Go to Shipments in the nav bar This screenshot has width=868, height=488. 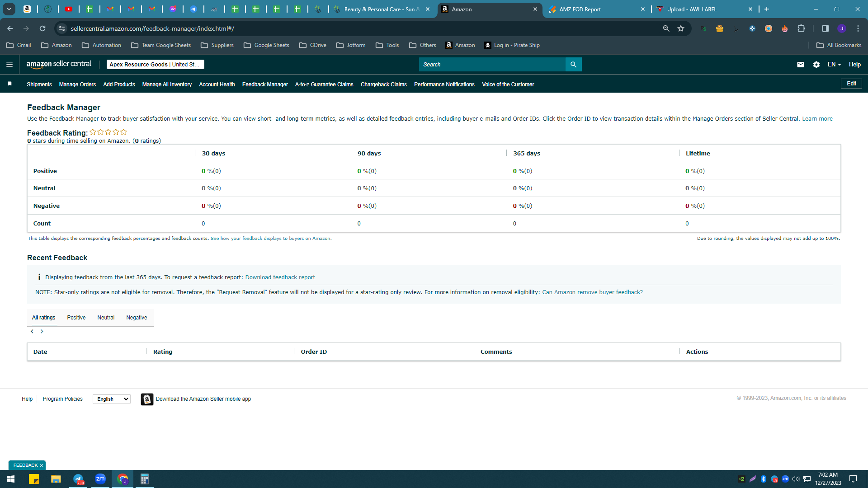(39, 84)
